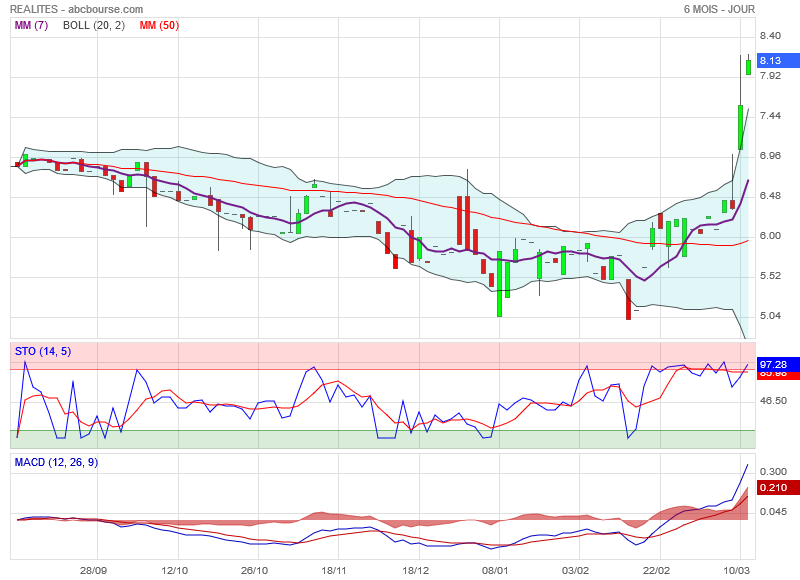Click the 26/10 date label

[x=254, y=570]
